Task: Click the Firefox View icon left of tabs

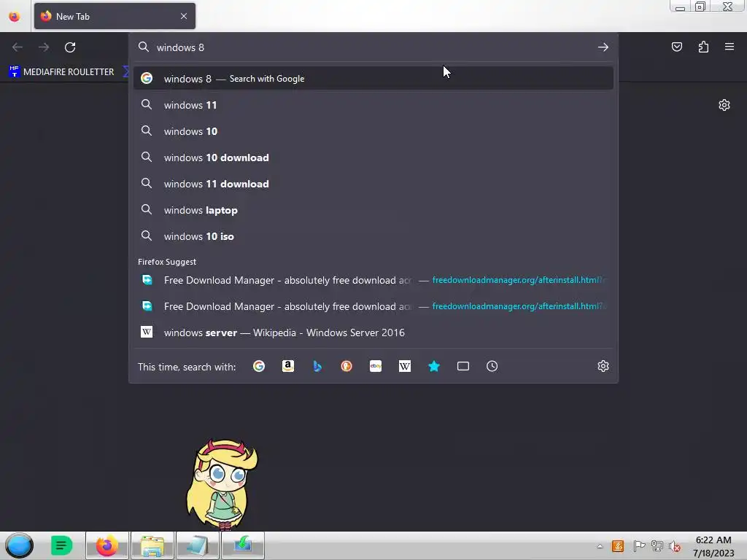Action: coord(15,17)
